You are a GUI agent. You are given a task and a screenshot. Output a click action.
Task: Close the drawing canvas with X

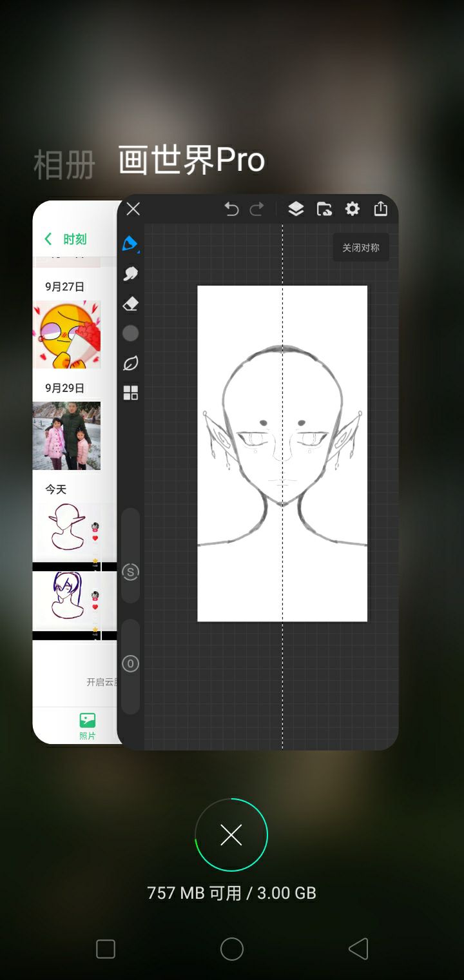pyautogui.click(x=133, y=209)
